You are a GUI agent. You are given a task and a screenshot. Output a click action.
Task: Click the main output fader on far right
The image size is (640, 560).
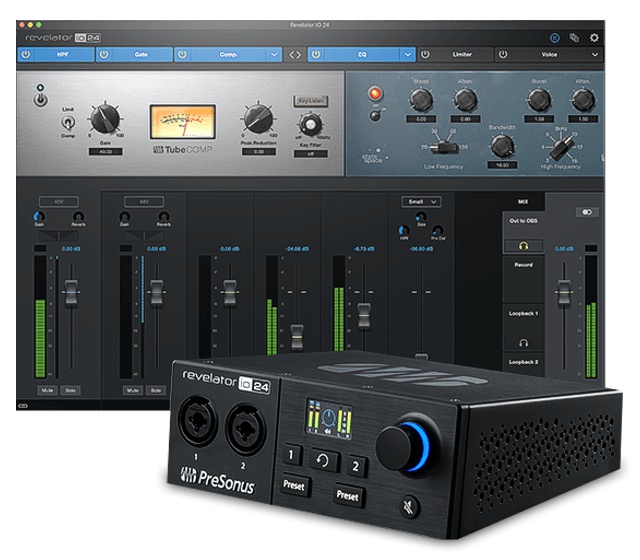564,292
